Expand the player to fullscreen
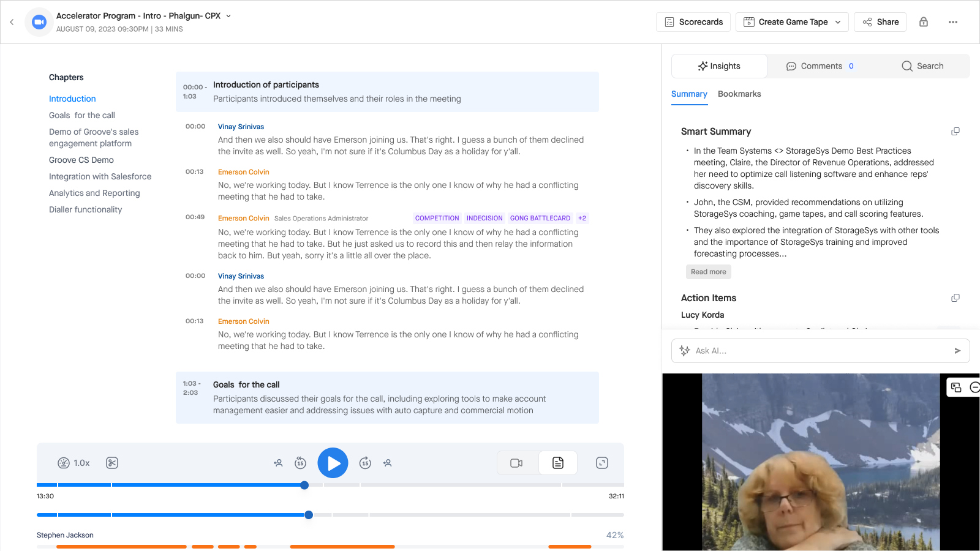Screen dimensions: 980x551 tap(602, 463)
